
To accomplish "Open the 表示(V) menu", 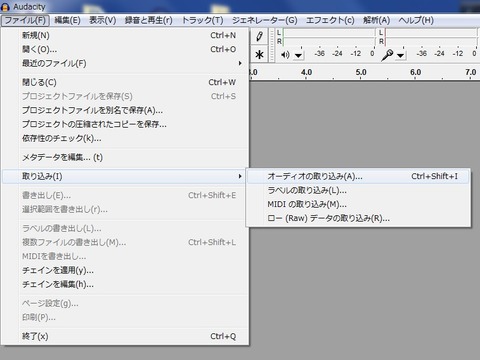I will 103,20.
